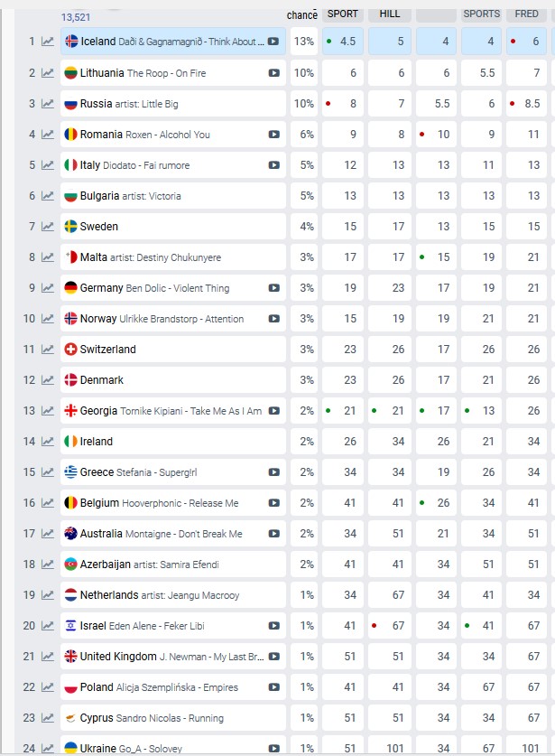Open Iceland's odds trend chart icon
555x756 pixels.
click(47, 42)
